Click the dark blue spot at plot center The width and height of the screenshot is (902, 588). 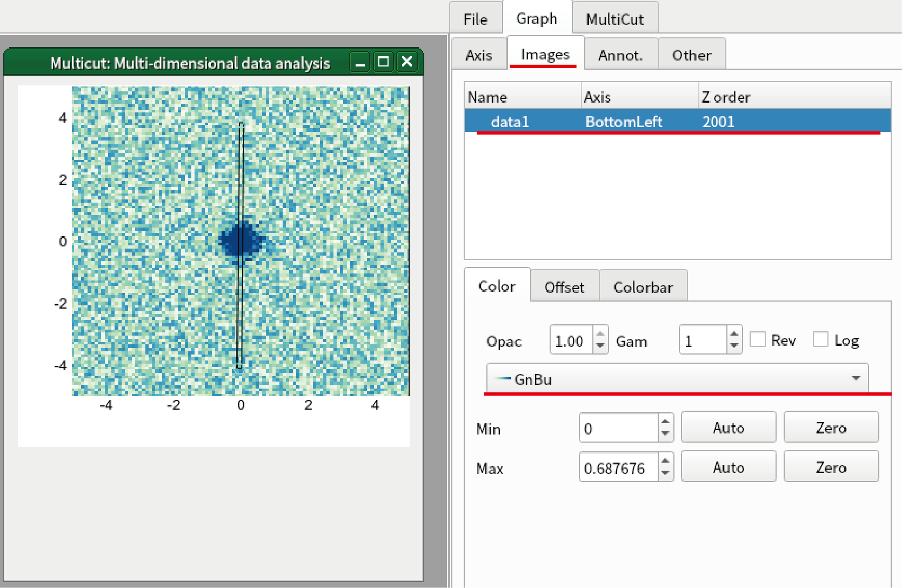tap(240, 240)
